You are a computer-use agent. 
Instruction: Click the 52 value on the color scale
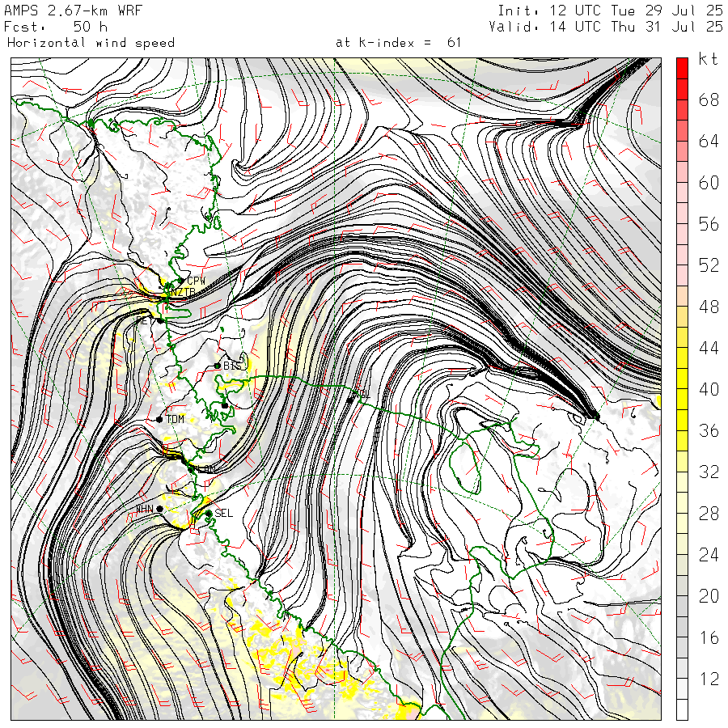click(709, 265)
